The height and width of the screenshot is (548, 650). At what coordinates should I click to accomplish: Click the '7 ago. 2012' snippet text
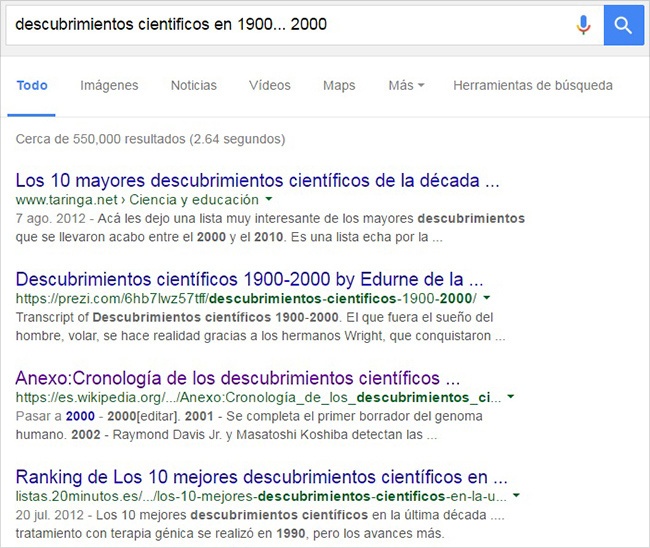(x=51, y=218)
